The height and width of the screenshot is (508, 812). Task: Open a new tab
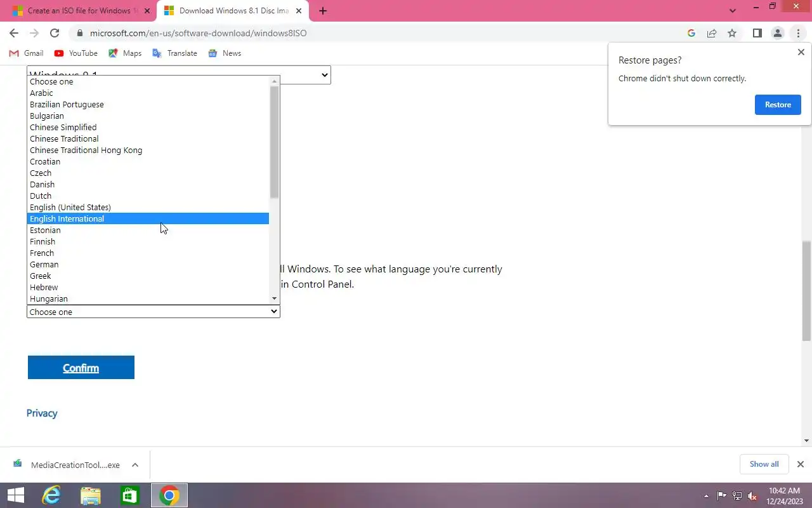(323, 11)
